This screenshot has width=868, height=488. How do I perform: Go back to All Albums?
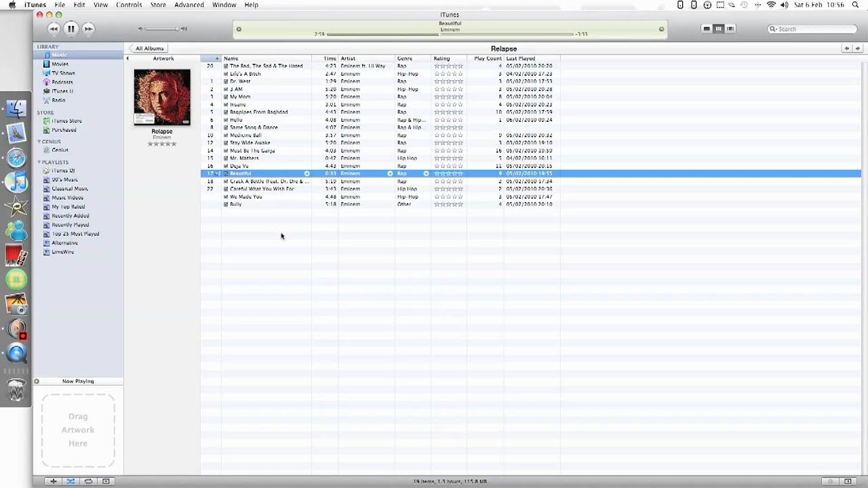point(148,48)
